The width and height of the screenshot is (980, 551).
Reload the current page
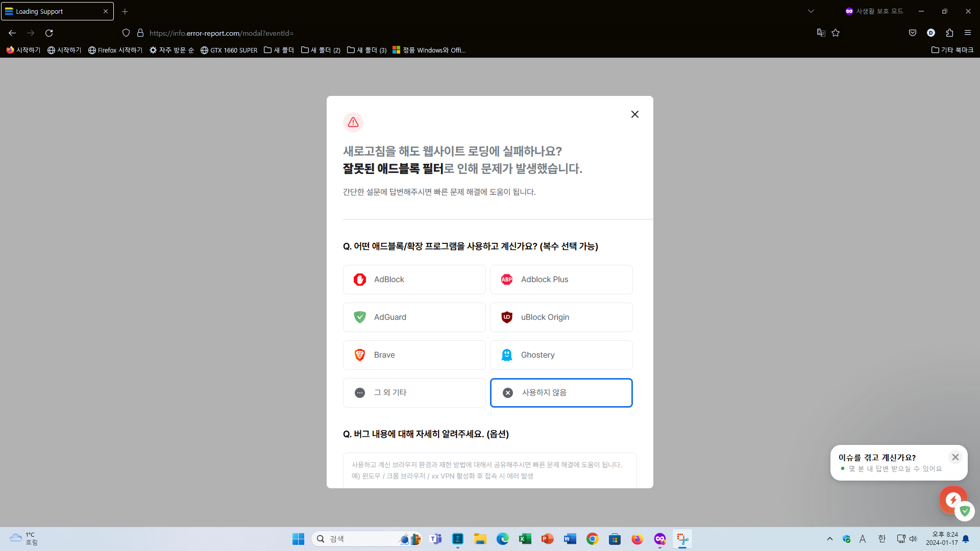pos(49,33)
